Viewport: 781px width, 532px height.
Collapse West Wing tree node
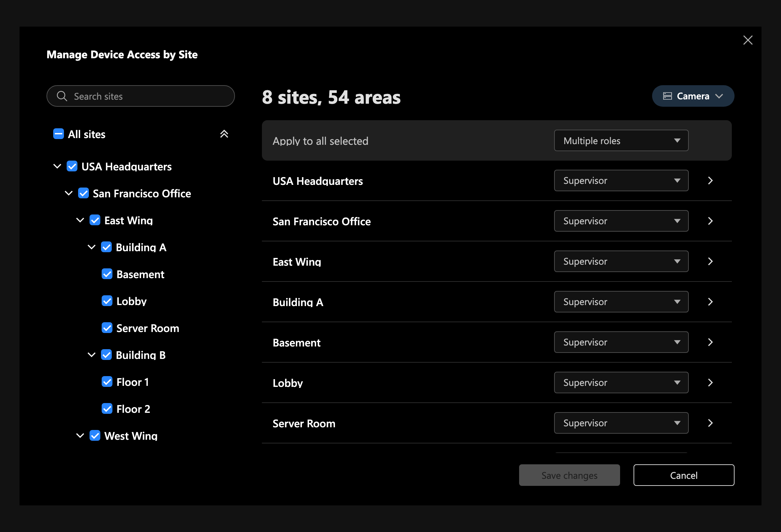tap(80, 436)
